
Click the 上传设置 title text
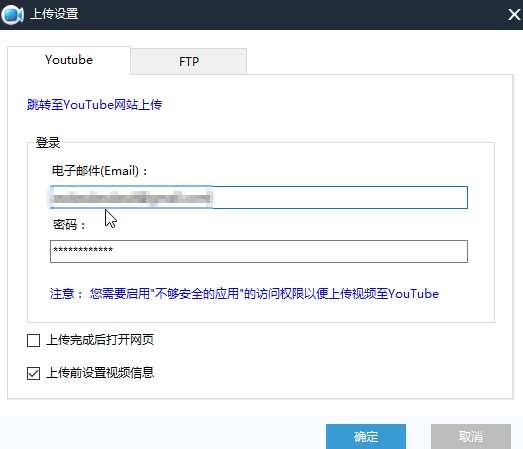pyautogui.click(x=54, y=14)
